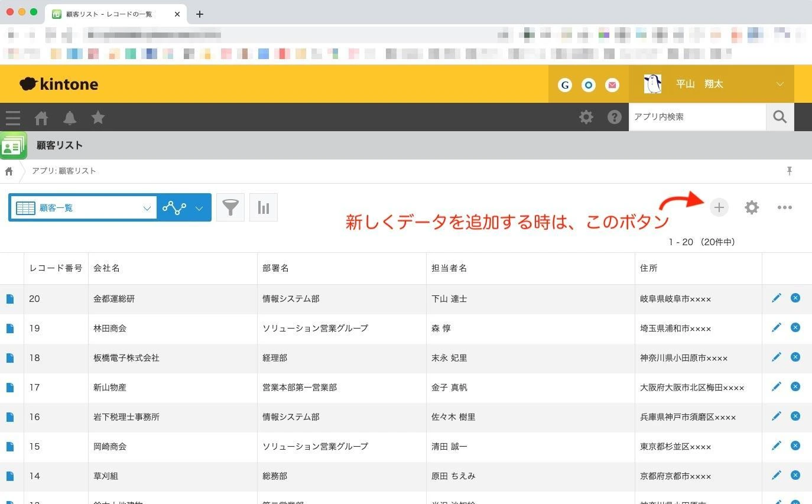The width and height of the screenshot is (812, 504).
Task: Delete record 14 with blue X icon
Action: click(795, 475)
